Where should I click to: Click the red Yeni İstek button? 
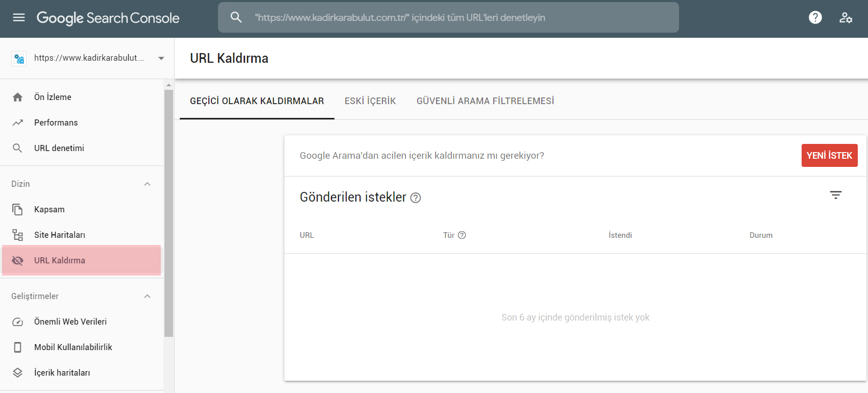pyautogui.click(x=829, y=156)
